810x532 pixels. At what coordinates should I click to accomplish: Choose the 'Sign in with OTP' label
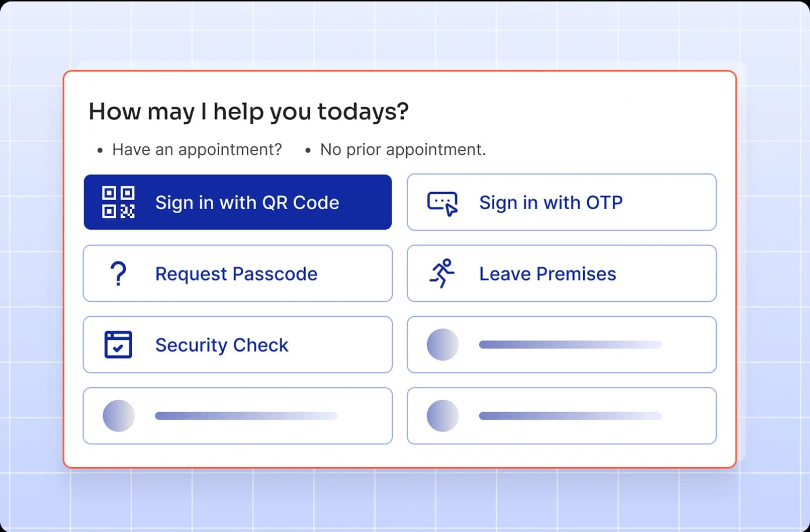551,203
